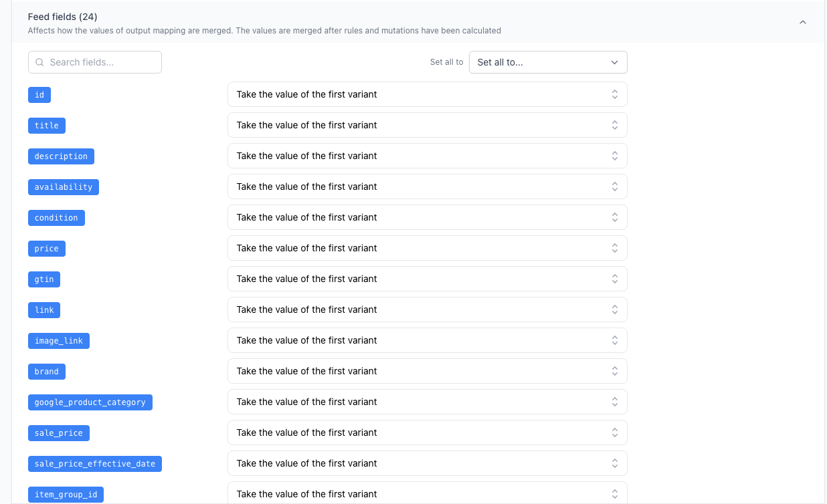Screen dimensions: 827x504
Task: Click the search magnifier icon in fields search
Action: pos(39,61)
